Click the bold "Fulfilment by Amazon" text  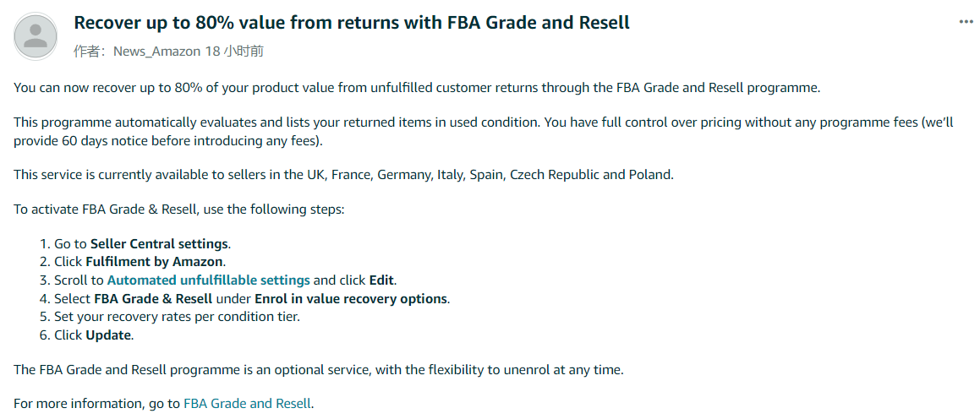(x=155, y=262)
